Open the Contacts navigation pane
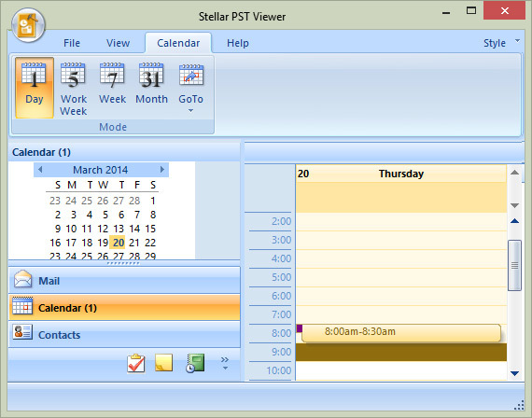 124,335
